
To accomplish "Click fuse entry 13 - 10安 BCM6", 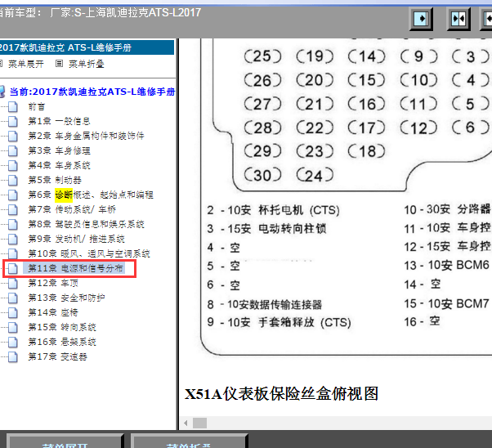I will coord(446,265).
